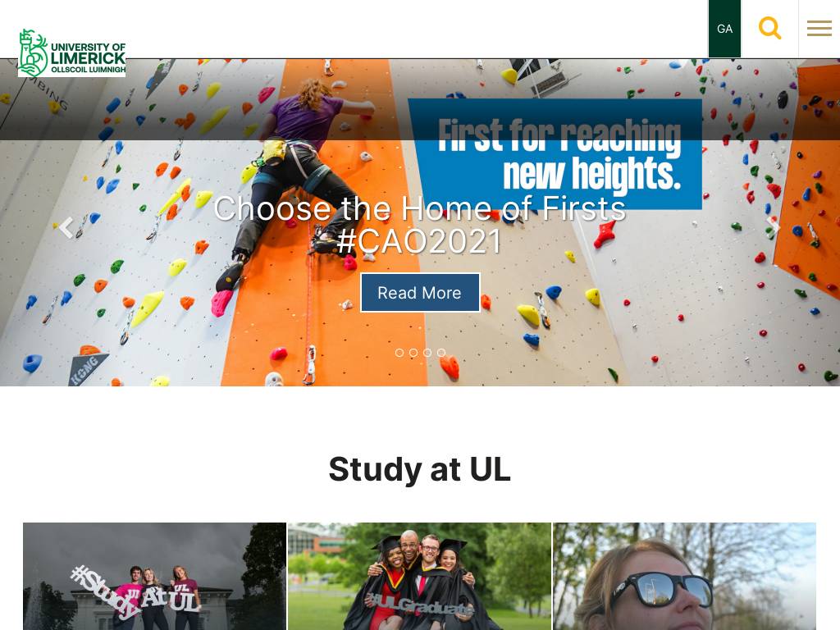Open the hamburger menu icon
Viewport: 840px width, 630px height.
coord(819,29)
